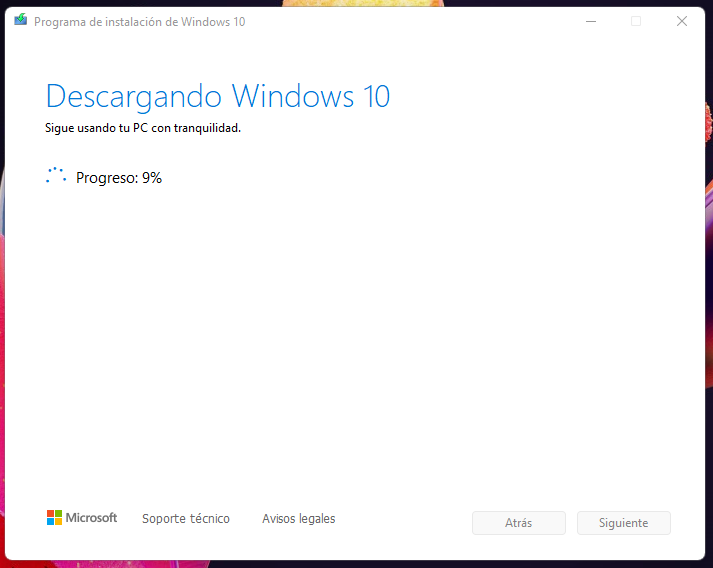This screenshot has width=713, height=568.
Task: Click the "Descargando Windows 10" heading
Action: [x=218, y=96]
